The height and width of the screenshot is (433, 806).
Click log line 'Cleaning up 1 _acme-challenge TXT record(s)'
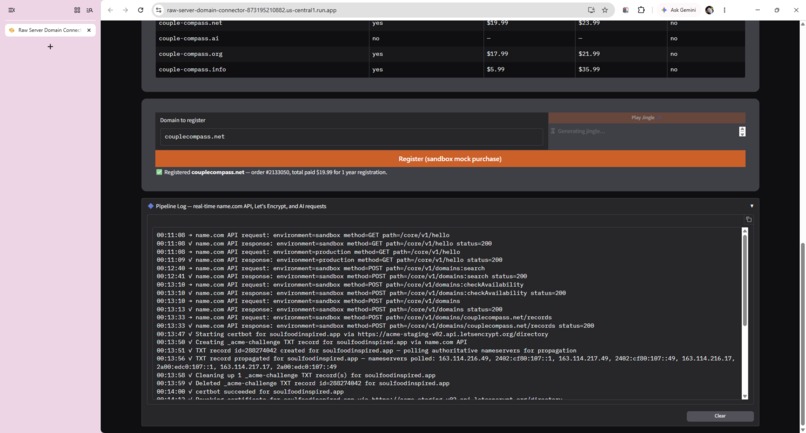pyautogui.click(x=296, y=375)
